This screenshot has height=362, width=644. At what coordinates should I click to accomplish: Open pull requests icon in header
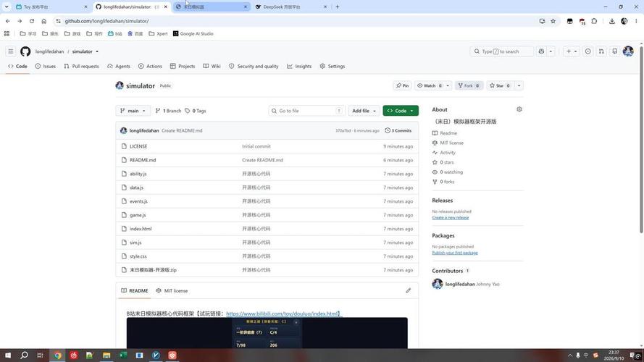point(601,51)
